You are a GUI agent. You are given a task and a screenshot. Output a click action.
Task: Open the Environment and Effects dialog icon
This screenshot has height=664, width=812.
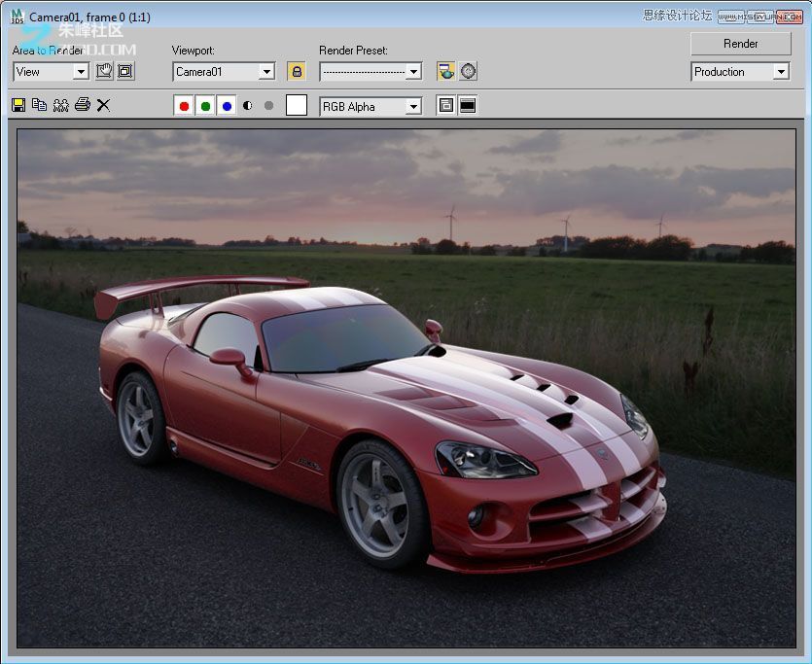[x=469, y=71]
